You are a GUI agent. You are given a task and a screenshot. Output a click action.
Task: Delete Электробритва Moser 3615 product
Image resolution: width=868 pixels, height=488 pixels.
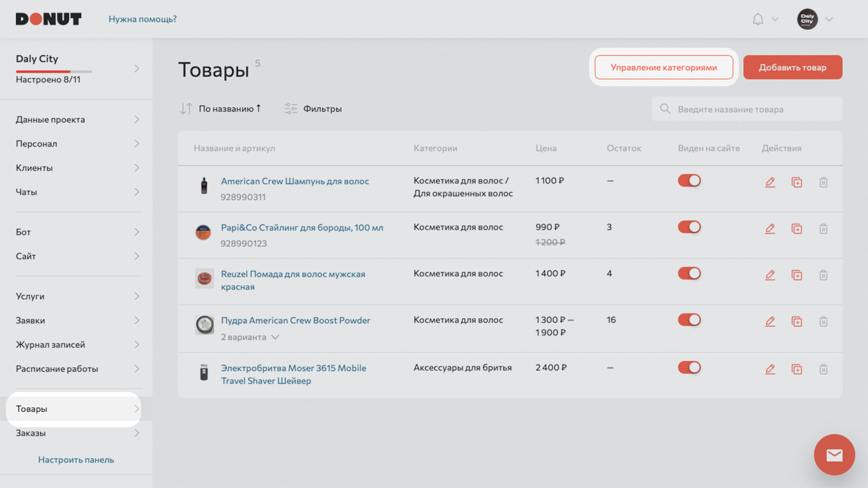click(x=823, y=369)
